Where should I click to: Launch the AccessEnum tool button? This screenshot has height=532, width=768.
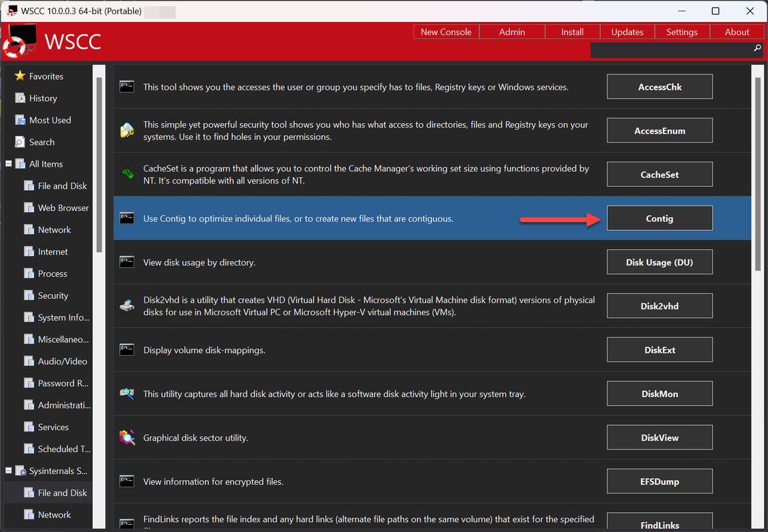660,131
